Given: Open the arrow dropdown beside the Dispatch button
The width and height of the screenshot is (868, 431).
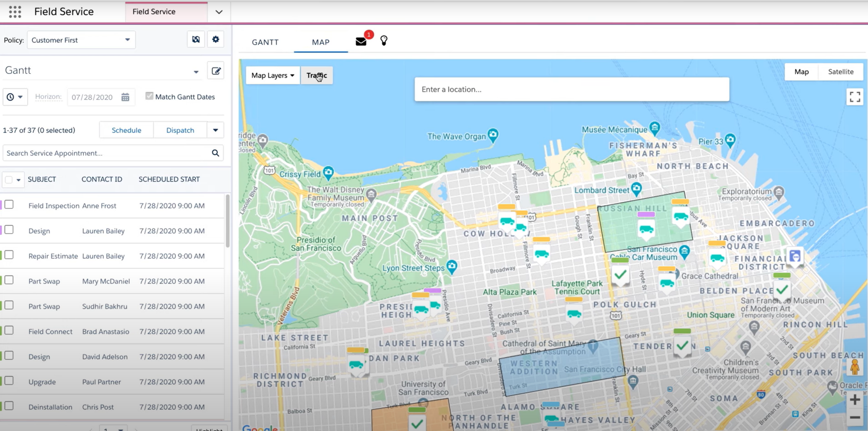Looking at the screenshot, I should pyautogui.click(x=215, y=130).
